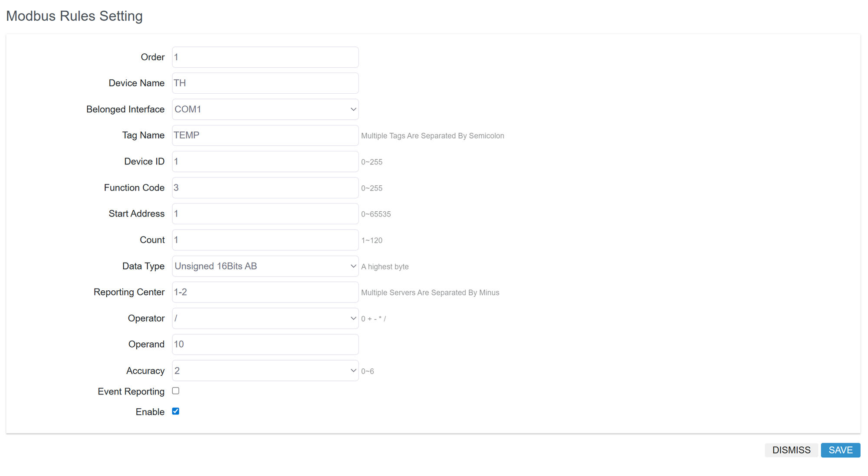This screenshot has height=476, width=868.
Task: Click the Enable label text
Action: pos(150,412)
